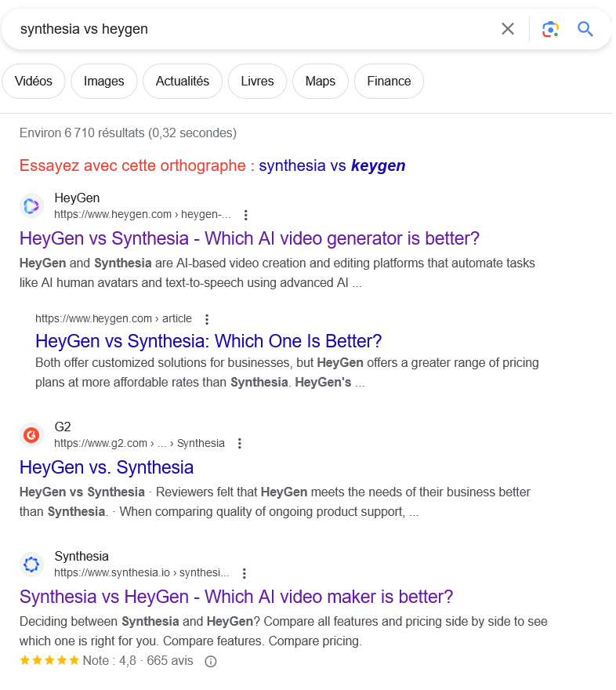Click the HeyGen site favicon

(31, 206)
